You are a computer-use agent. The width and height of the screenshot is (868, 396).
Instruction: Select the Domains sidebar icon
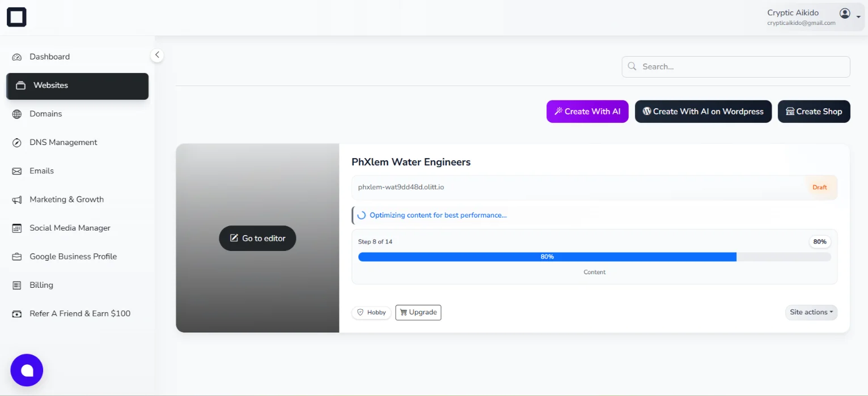point(18,113)
